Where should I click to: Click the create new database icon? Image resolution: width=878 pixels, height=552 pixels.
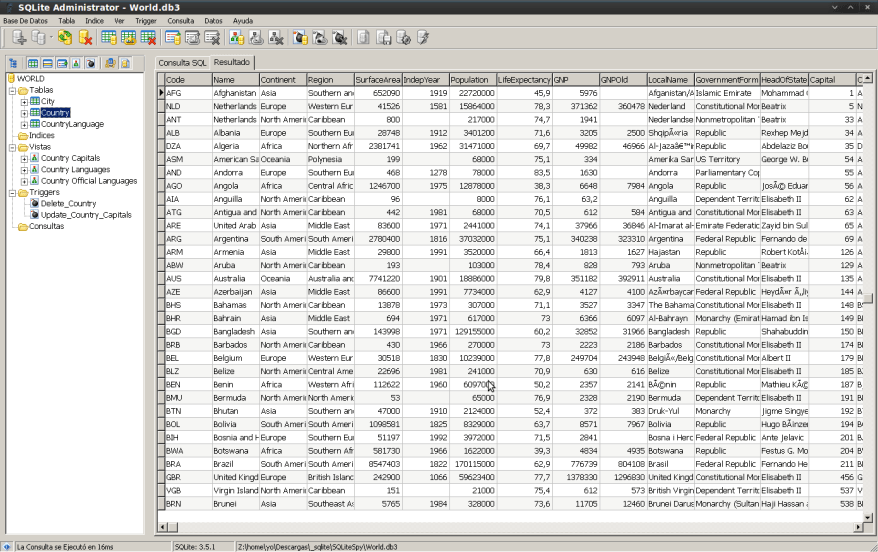(x=17, y=38)
